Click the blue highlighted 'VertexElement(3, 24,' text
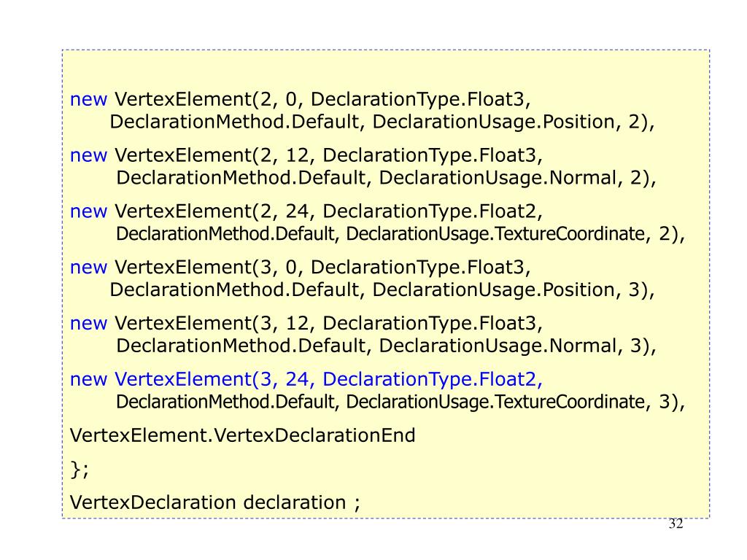 (215, 379)
